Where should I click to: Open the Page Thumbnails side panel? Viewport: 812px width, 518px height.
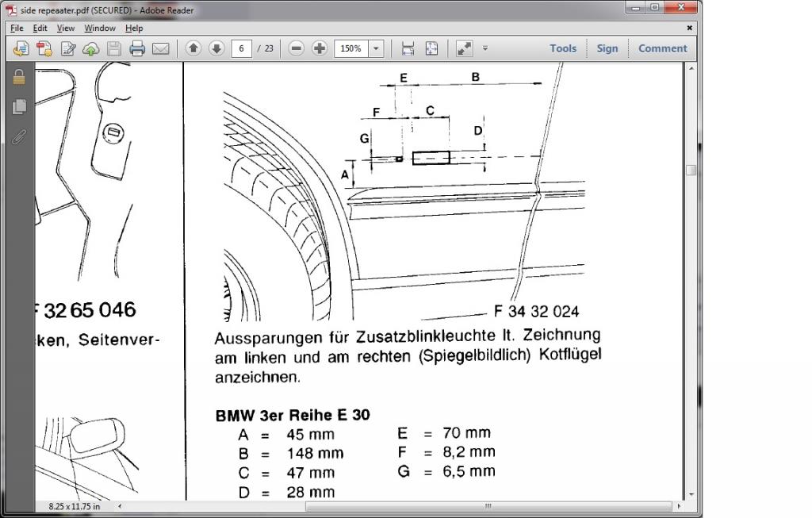coord(20,106)
